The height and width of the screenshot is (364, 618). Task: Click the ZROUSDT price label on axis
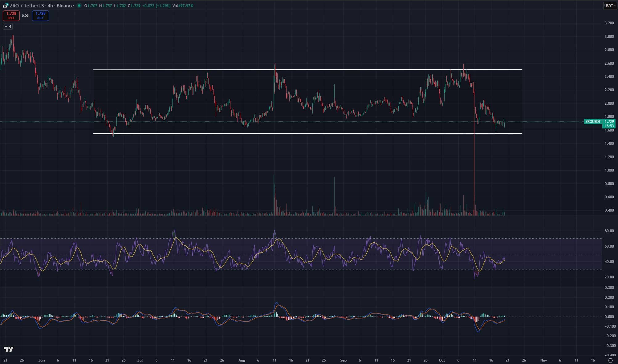(593, 122)
